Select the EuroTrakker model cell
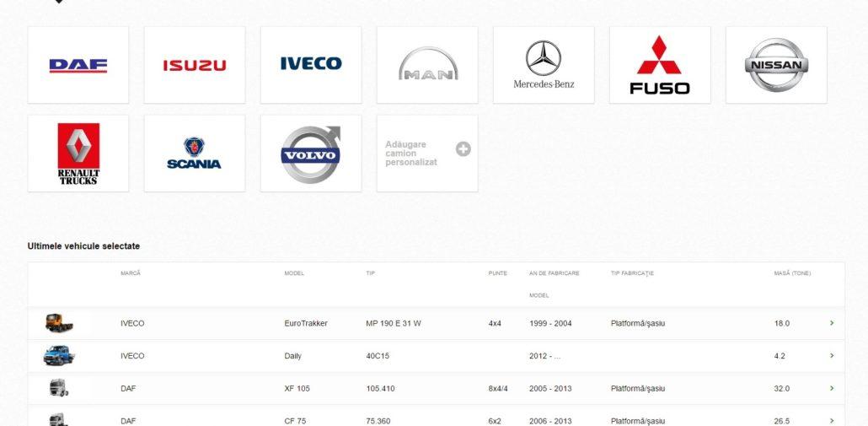 coord(306,324)
